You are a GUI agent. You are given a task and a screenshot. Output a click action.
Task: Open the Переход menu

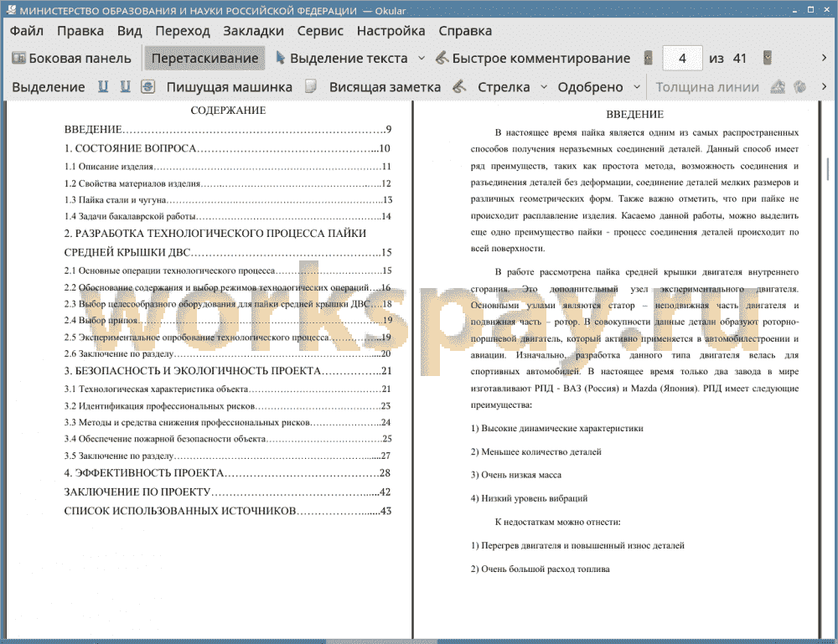click(182, 31)
